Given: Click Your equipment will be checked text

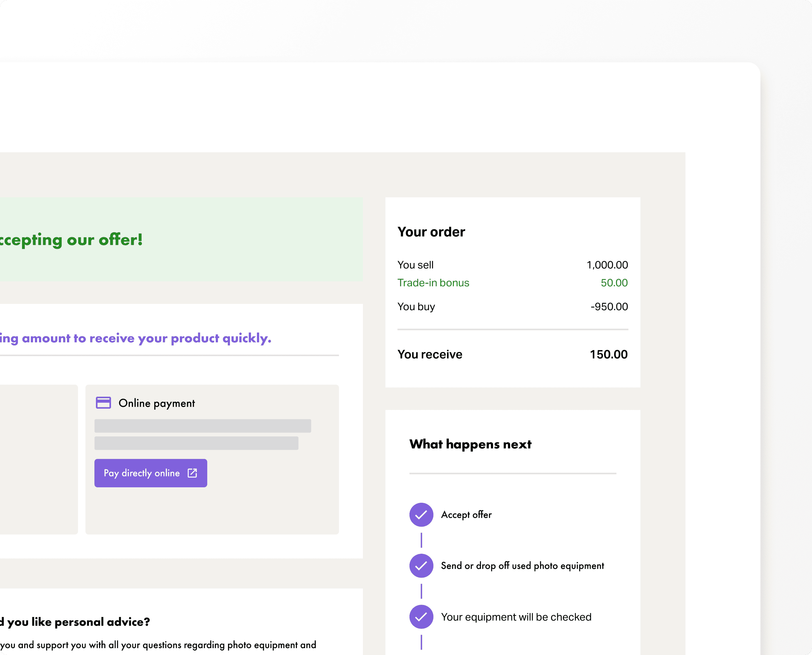Looking at the screenshot, I should (x=516, y=617).
